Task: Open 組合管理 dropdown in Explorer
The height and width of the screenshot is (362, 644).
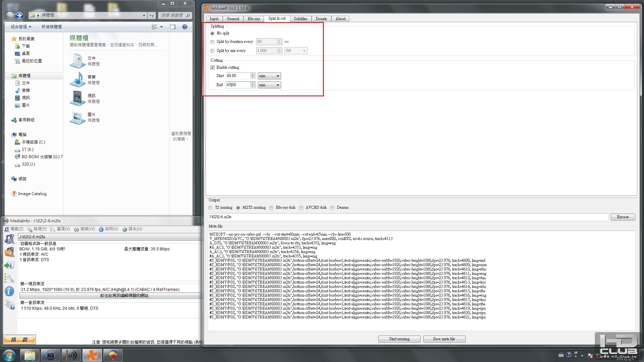Action: 21,27
